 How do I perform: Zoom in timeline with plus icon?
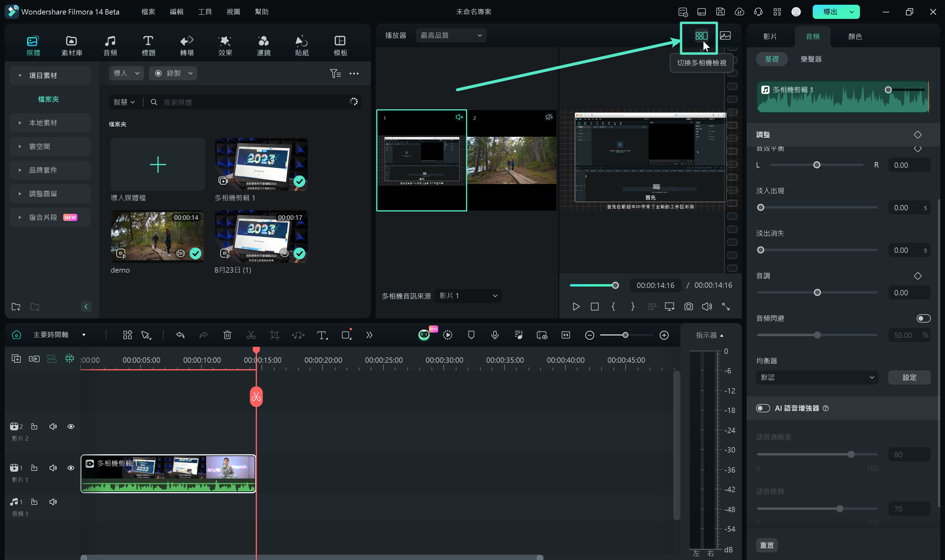pyautogui.click(x=664, y=335)
